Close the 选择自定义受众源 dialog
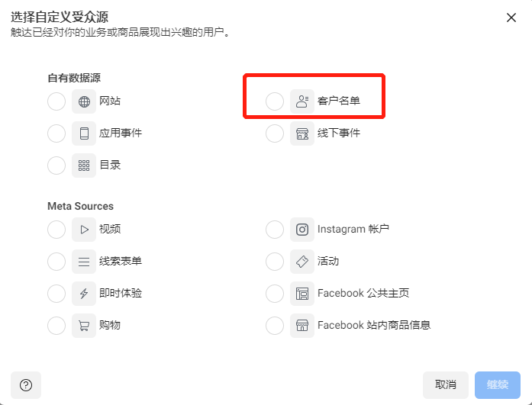The width and height of the screenshot is (532, 405). point(511,18)
